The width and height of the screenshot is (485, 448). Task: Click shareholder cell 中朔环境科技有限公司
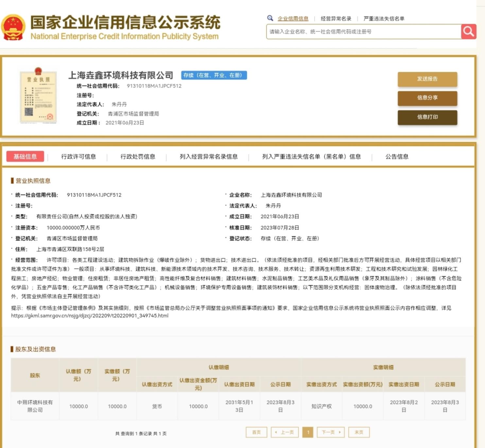pyautogui.click(x=35, y=406)
